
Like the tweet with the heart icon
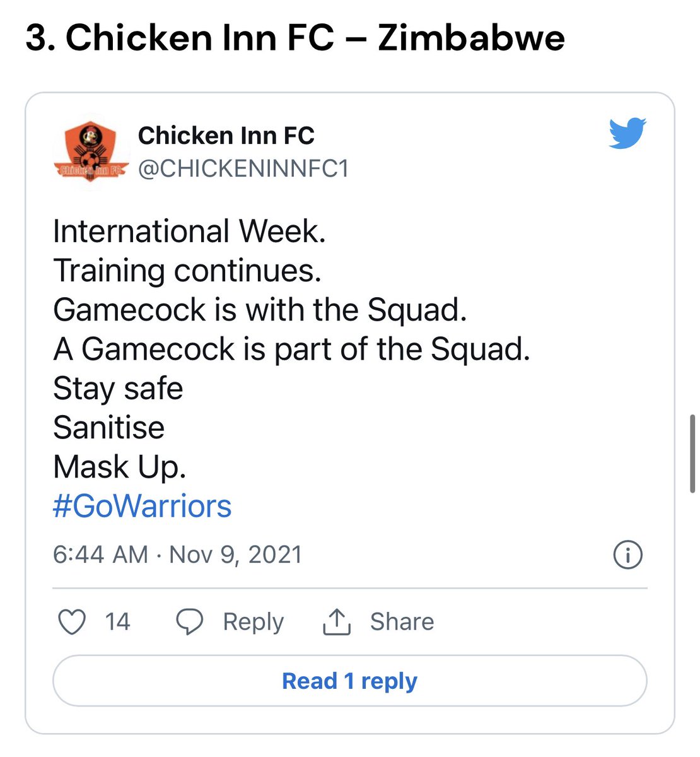[x=71, y=621]
